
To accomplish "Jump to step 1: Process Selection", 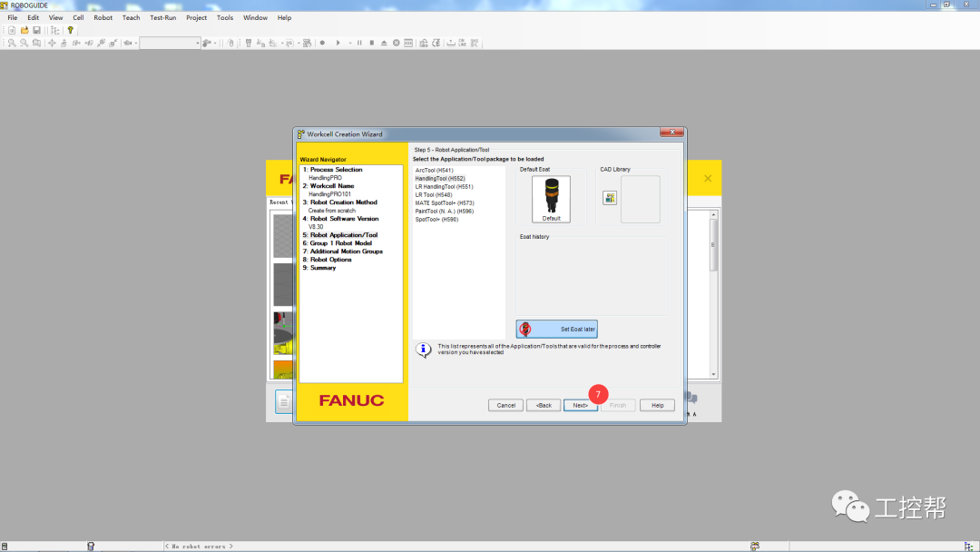I will [x=332, y=170].
